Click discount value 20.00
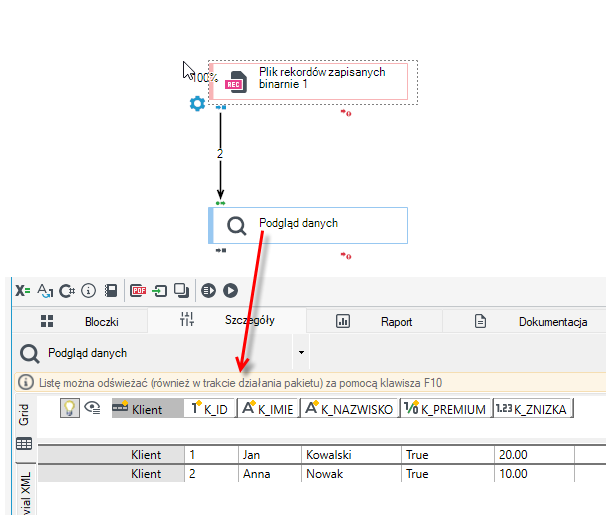Image resolution: width=606 pixels, height=515 pixels. pyautogui.click(x=534, y=455)
